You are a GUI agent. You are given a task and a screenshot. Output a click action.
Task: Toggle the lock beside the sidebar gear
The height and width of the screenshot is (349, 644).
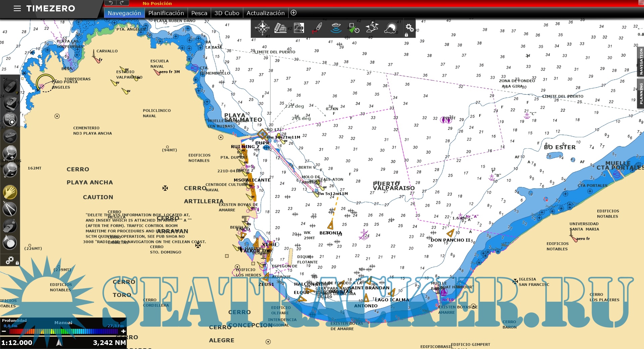(x=17, y=262)
